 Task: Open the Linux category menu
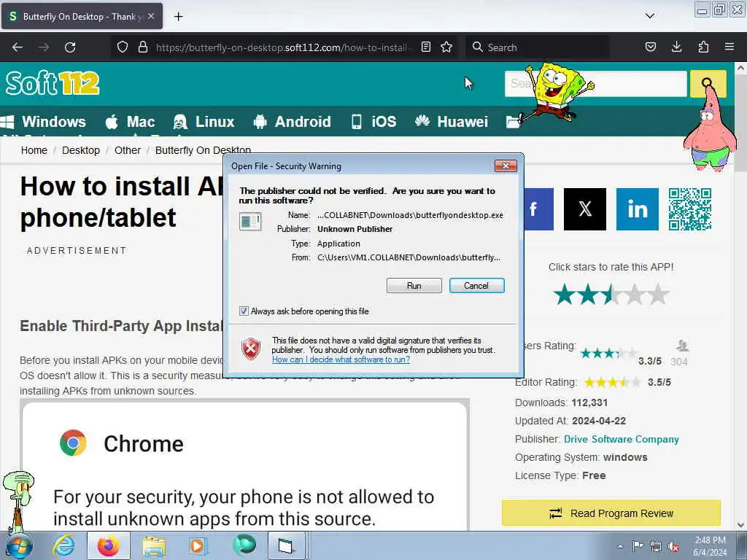(204, 122)
